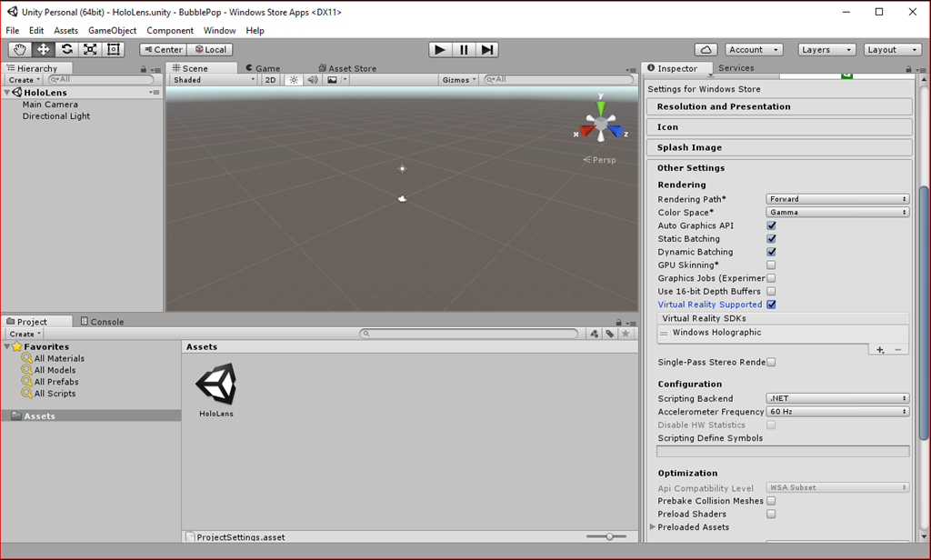The height and width of the screenshot is (560, 931).
Task: Click Search by Type icon in Project
Action: (595, 334)
